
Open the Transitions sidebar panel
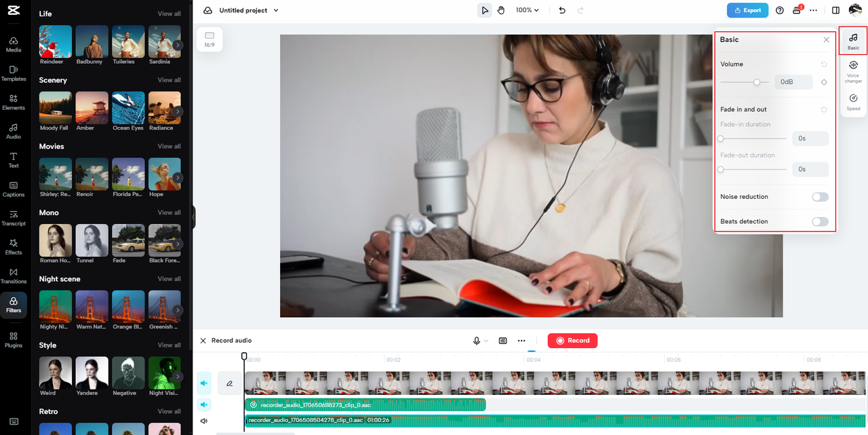coord(14,275)
